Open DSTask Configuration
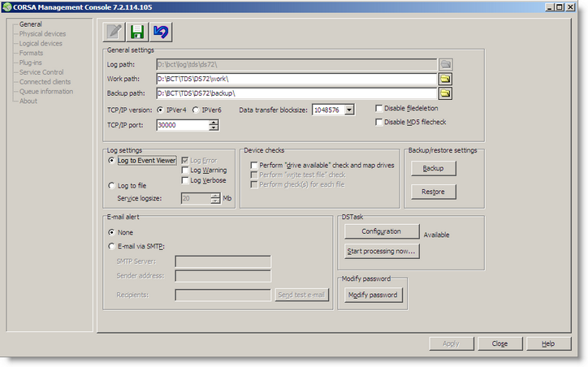588x367 pixels. pos(382,231)
